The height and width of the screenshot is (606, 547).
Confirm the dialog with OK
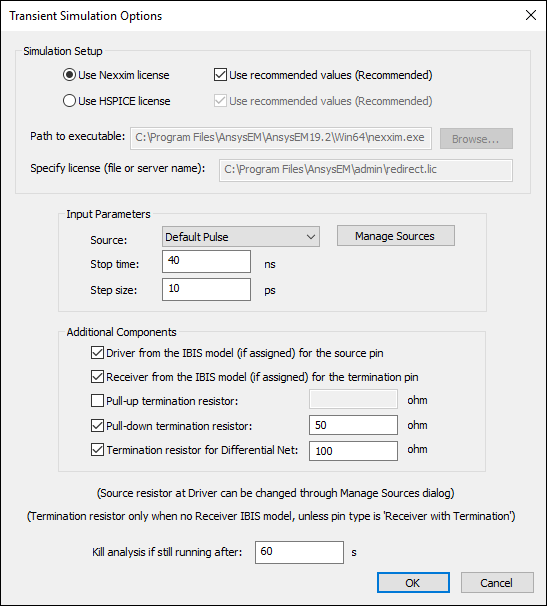coord(413,582)
